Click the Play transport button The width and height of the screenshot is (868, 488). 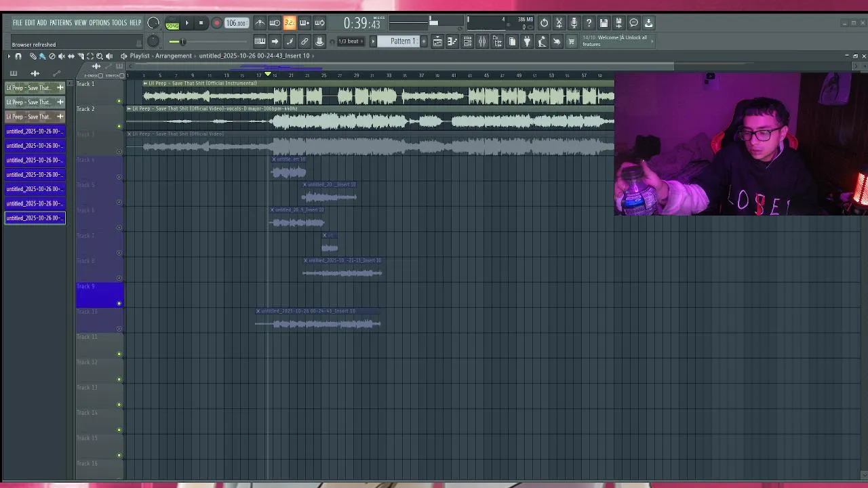[x=187, y=23]
